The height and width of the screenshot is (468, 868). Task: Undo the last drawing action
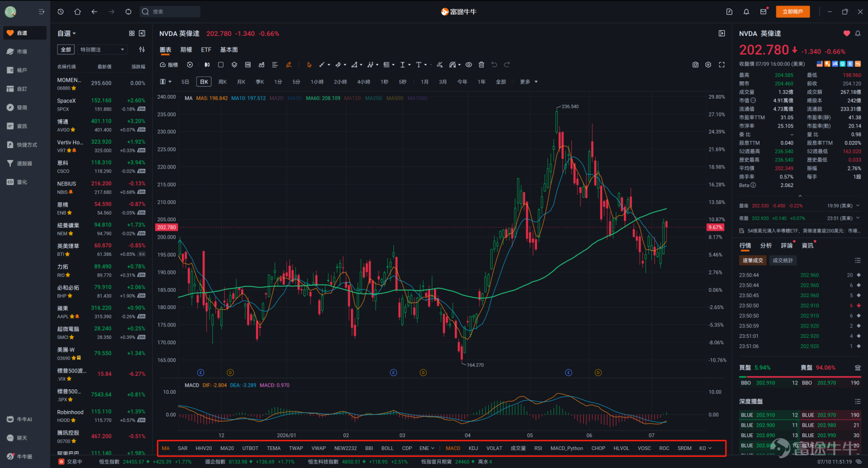pyautogui.click(x=494, y=65)
